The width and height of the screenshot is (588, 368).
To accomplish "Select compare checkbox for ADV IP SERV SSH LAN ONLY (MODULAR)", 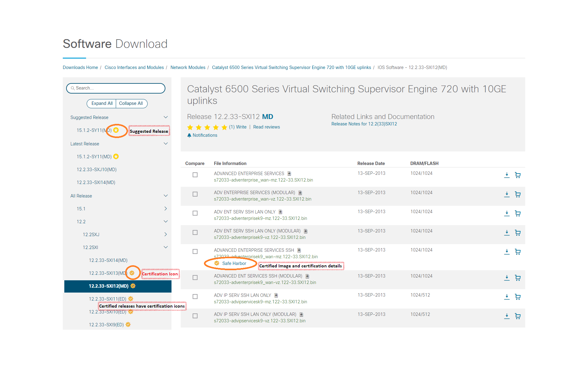I will (195, 316).
